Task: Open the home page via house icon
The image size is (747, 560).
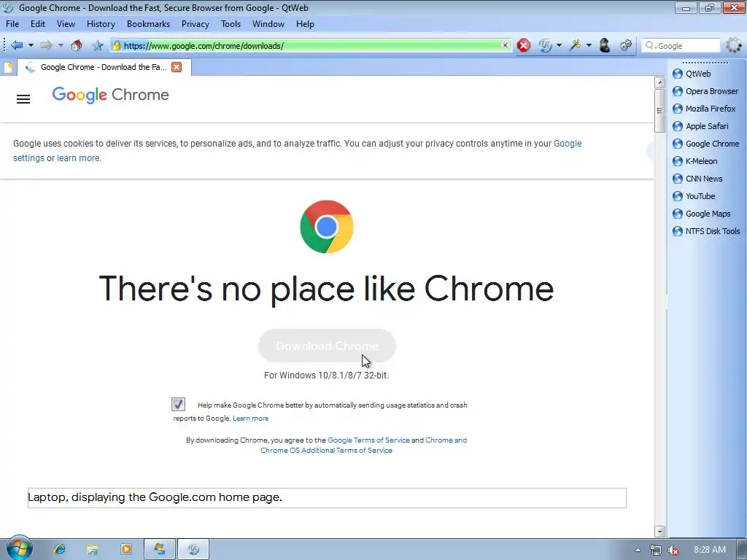Action: pos(76,46)
